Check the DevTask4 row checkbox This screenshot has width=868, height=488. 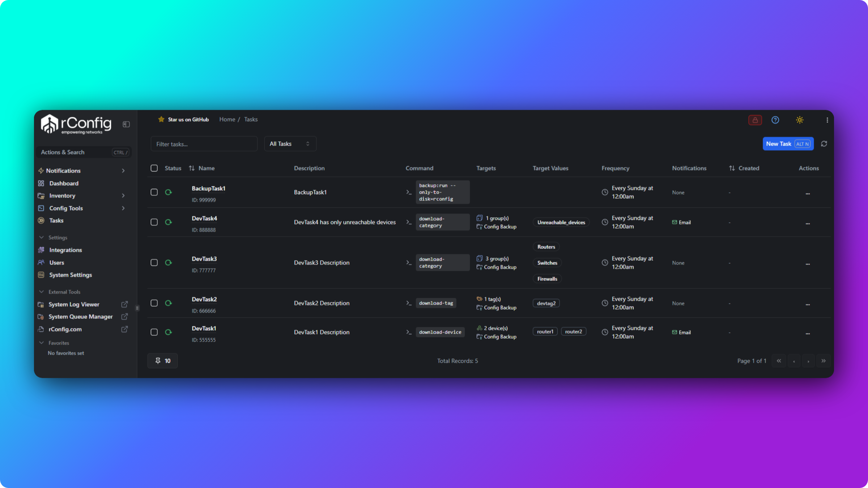coord(154,222)
